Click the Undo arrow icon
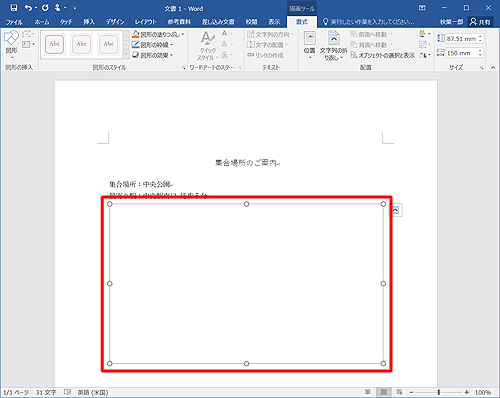Image resolution: width=500 pixels, height=398 pixels. 28,8
